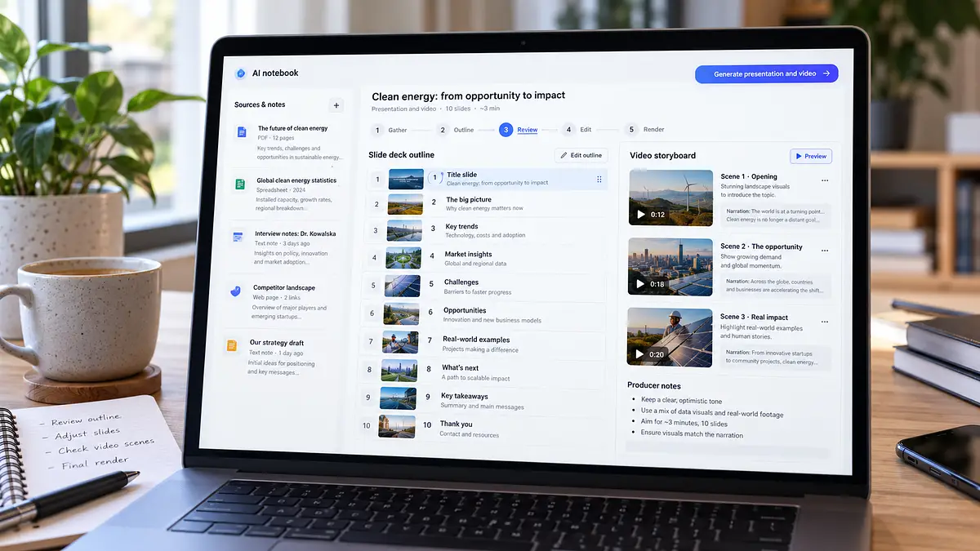Go to step 4 Edit
The width and height of the screenshot is (980, 551).
[x=577, y=130]
